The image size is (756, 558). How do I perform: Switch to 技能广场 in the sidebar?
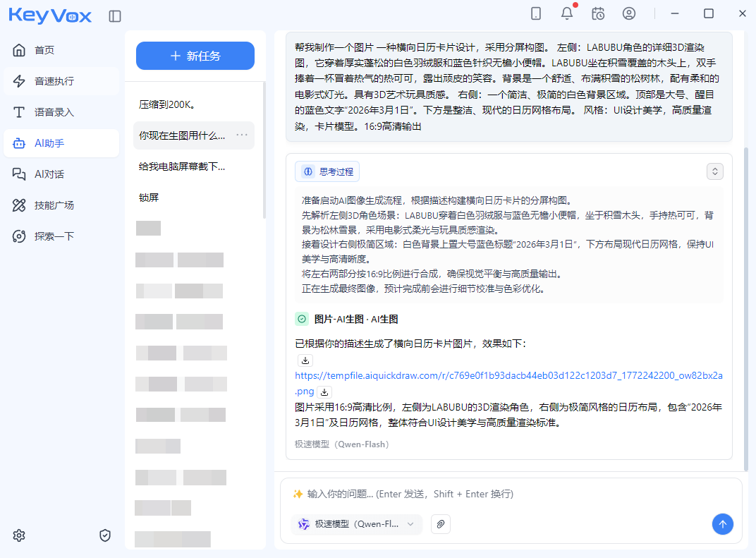pos(54,205)
